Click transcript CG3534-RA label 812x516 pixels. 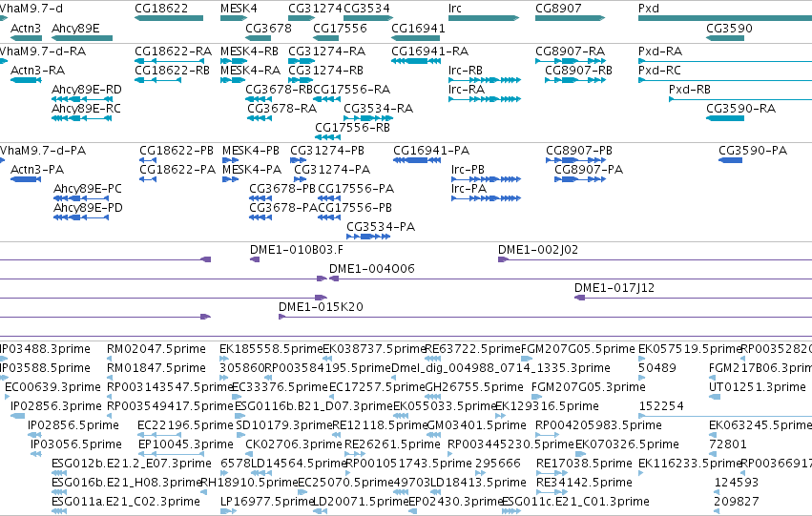(378, 109)
